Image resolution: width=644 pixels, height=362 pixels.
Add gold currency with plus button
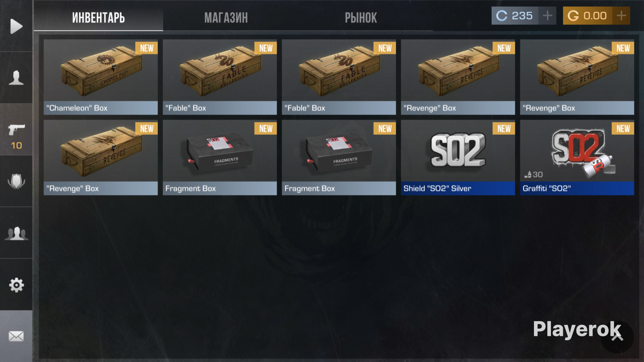pyautogui.click(x=621, y=16)
